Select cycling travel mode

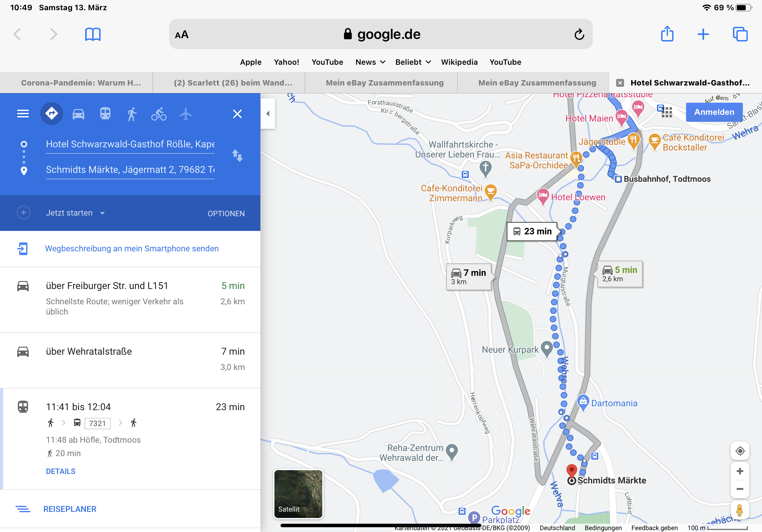[159, 114]
